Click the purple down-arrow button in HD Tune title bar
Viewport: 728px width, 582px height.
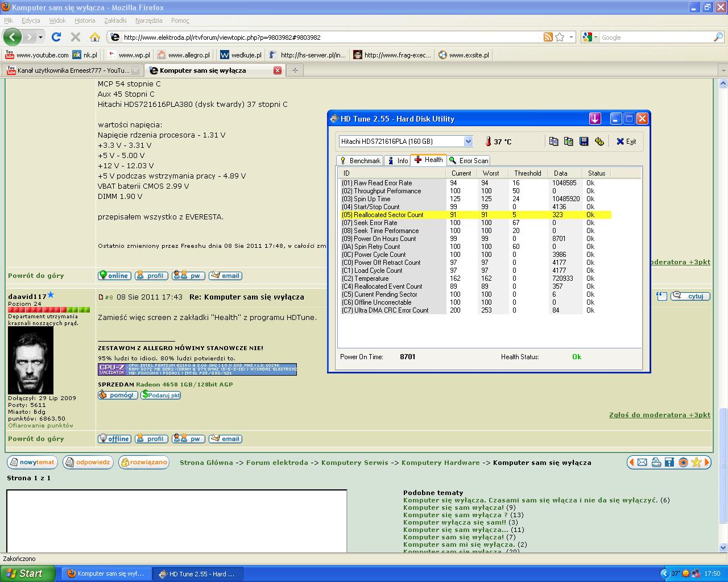[595, 118]
